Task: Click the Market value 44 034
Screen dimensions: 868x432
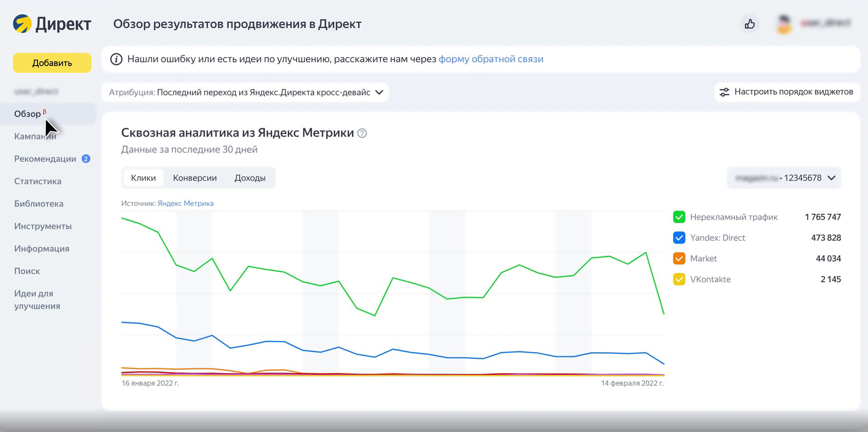Action: 829,259
